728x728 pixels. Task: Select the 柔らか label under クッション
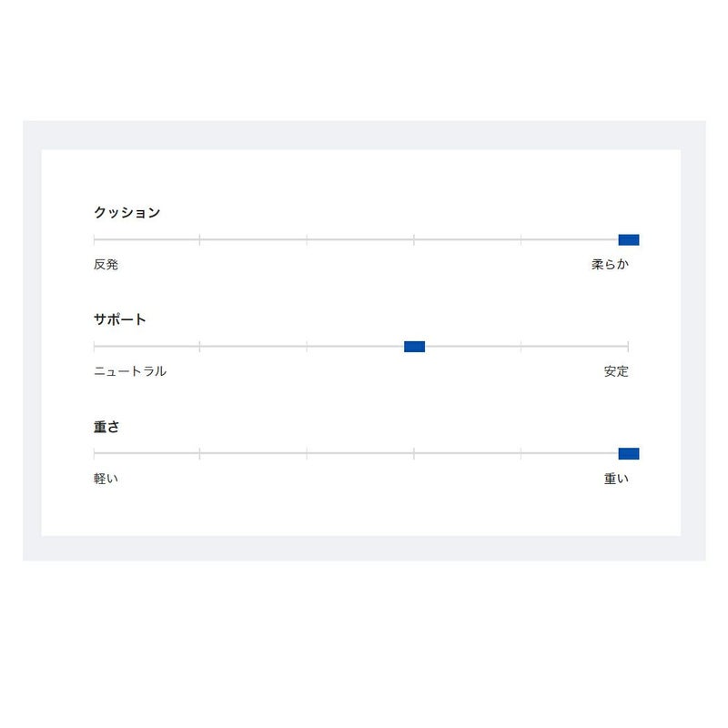click(610, 265)
